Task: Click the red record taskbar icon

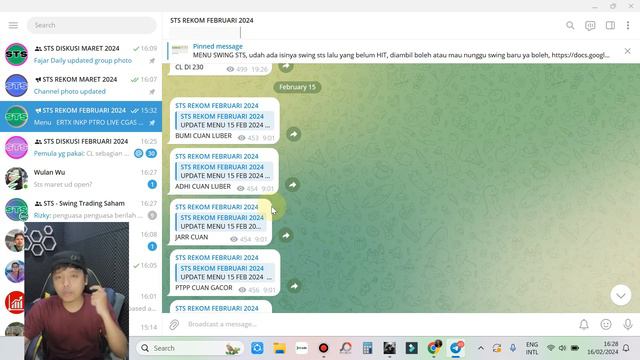Action: pos(323,348)
